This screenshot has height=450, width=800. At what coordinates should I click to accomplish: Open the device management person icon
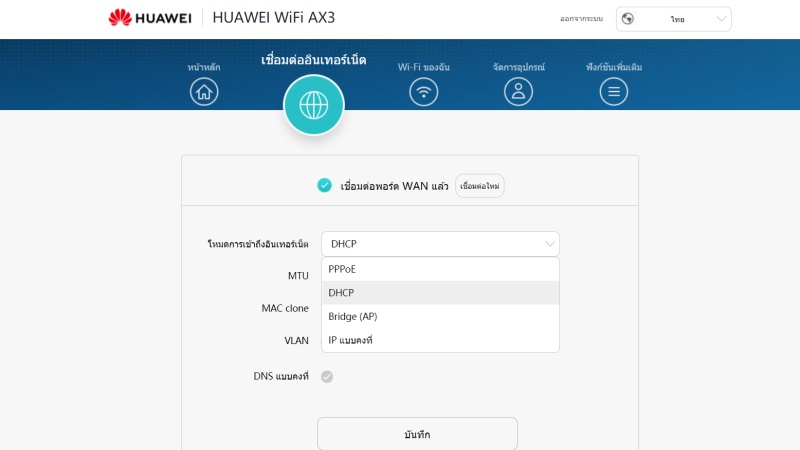click(518, 92)
